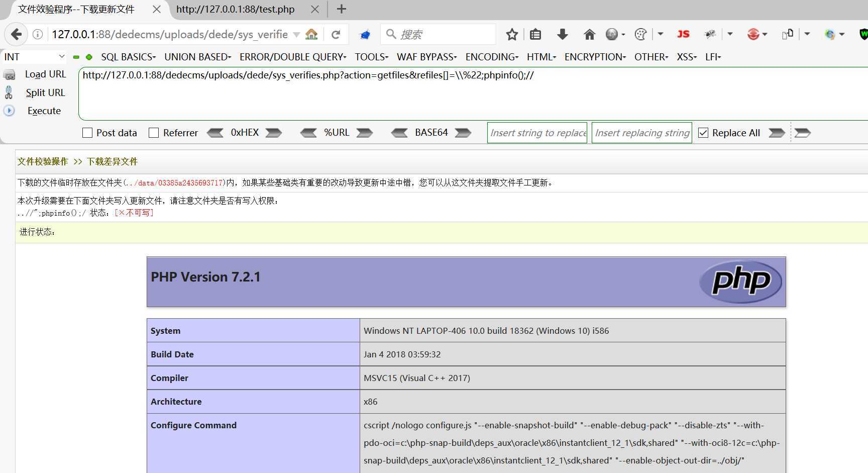Open the ERROR/DOUBLE QUERY dropdown menu

click(x=293, y=57)
